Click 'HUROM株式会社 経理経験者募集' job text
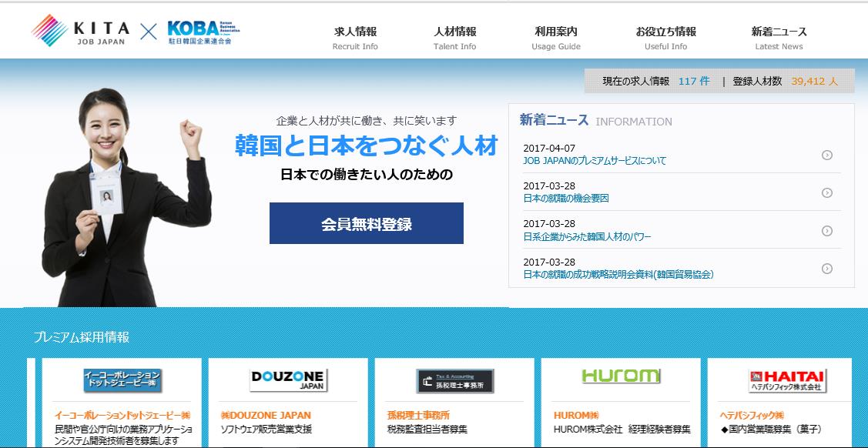 click(x=622, y=429)
